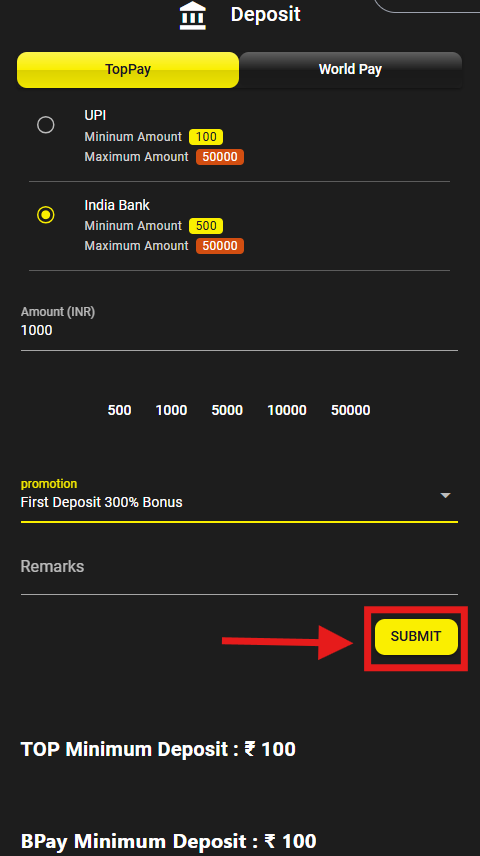
Task: Switch to the TopPay tab
Action: [x=128, y=70]
